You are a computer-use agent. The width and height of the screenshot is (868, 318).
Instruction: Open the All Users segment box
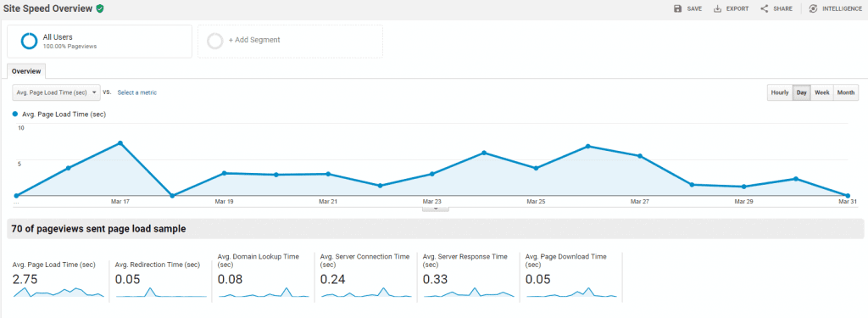100,41
